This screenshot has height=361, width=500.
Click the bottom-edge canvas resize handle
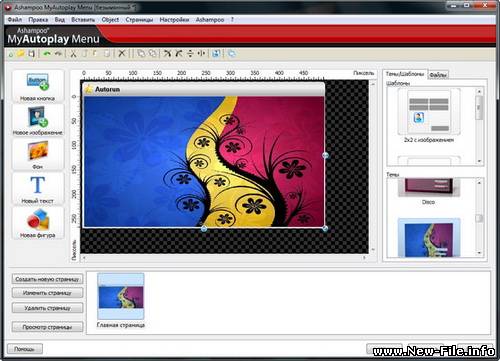click(x=204, y=228)
